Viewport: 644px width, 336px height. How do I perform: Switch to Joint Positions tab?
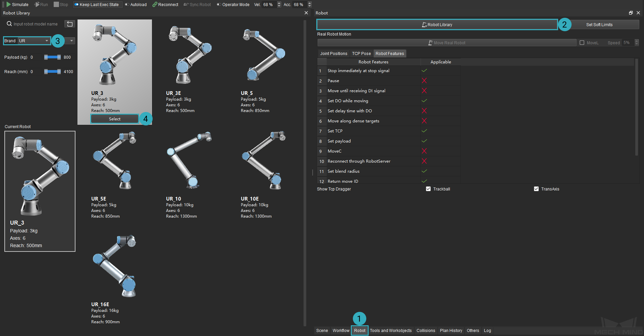(333, 54)
